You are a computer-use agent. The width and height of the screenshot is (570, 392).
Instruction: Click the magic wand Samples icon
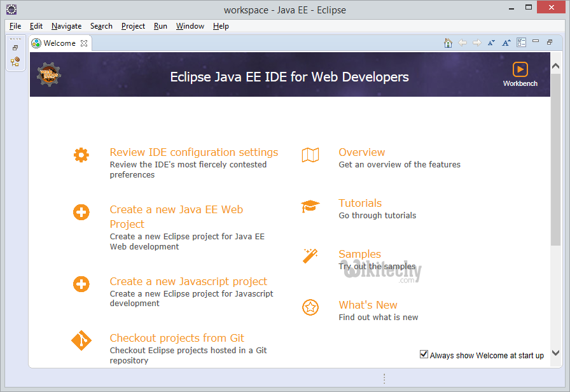click(310, 256)
